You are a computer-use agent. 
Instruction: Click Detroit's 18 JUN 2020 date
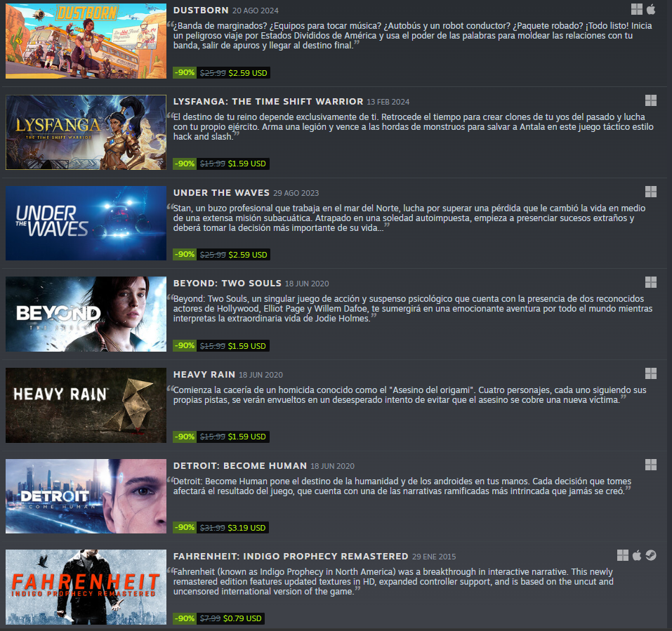click(x=333, y=466)
